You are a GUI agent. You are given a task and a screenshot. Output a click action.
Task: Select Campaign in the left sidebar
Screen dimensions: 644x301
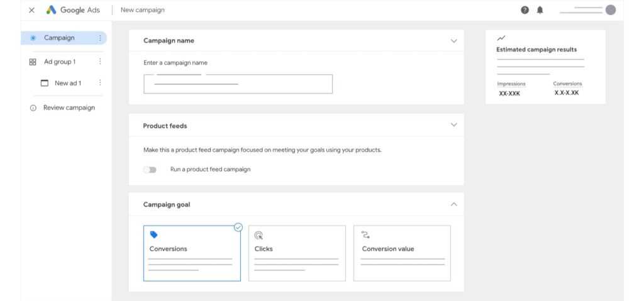59,38
